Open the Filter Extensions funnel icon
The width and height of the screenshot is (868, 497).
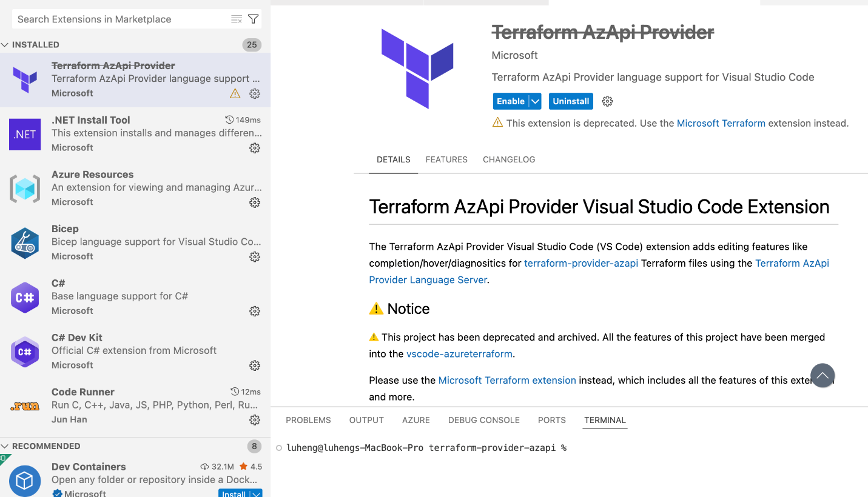pos(253,19)
